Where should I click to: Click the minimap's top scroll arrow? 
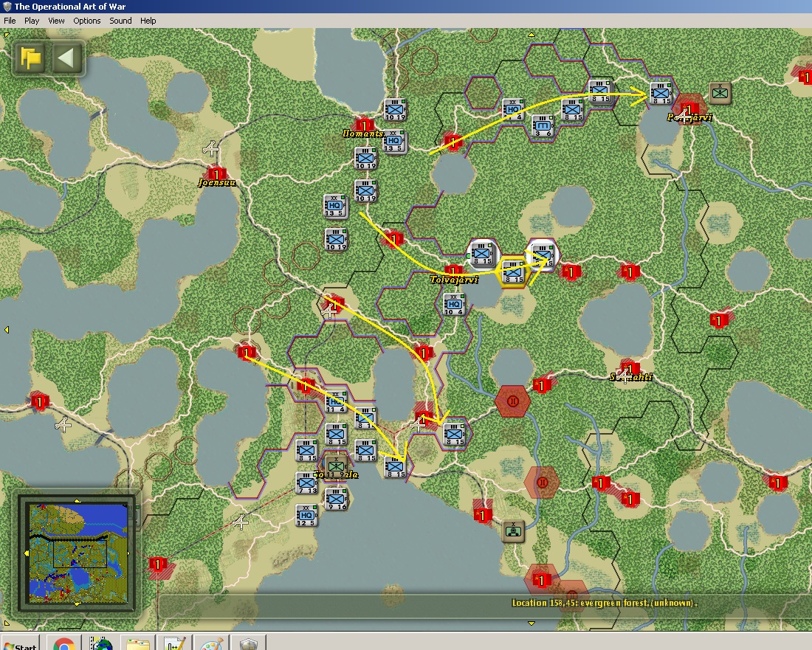point(78,501)
